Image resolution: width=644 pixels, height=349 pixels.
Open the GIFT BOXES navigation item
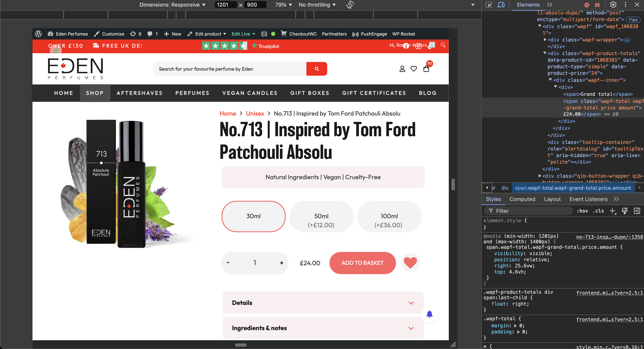(310, 93)
